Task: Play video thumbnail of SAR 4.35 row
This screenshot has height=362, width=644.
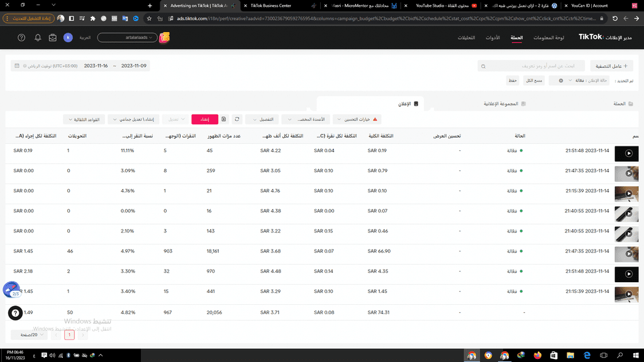Action: [627, 275]
